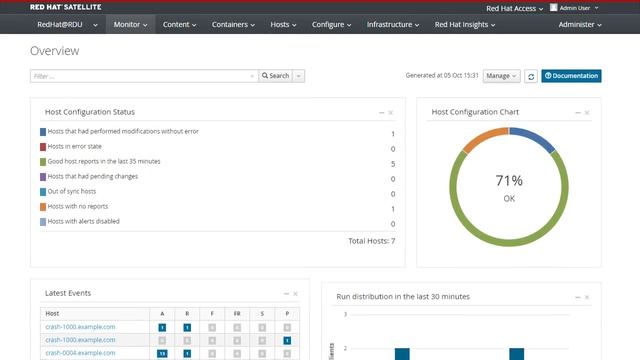Viewport: 640px width, 360px height.
Task: Click the count 5 for Good host reports
Action: [x=393, y=164]
